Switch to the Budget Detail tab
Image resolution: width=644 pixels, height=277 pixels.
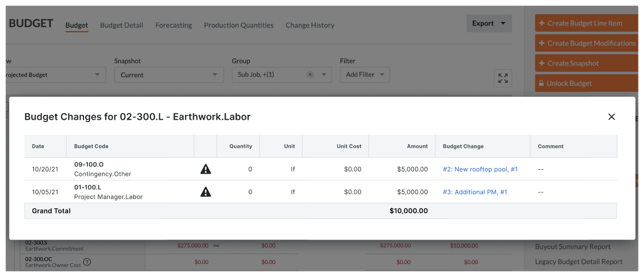click(x=121, y=25)
